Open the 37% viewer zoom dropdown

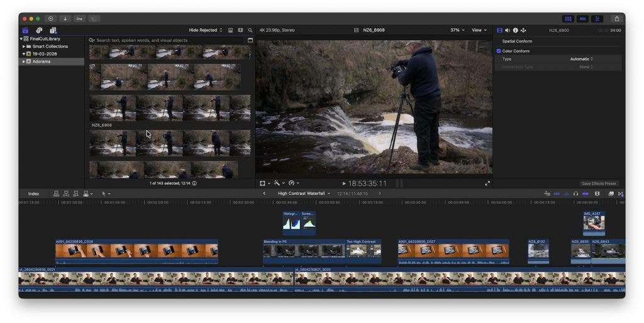click(x=457, y=30)
